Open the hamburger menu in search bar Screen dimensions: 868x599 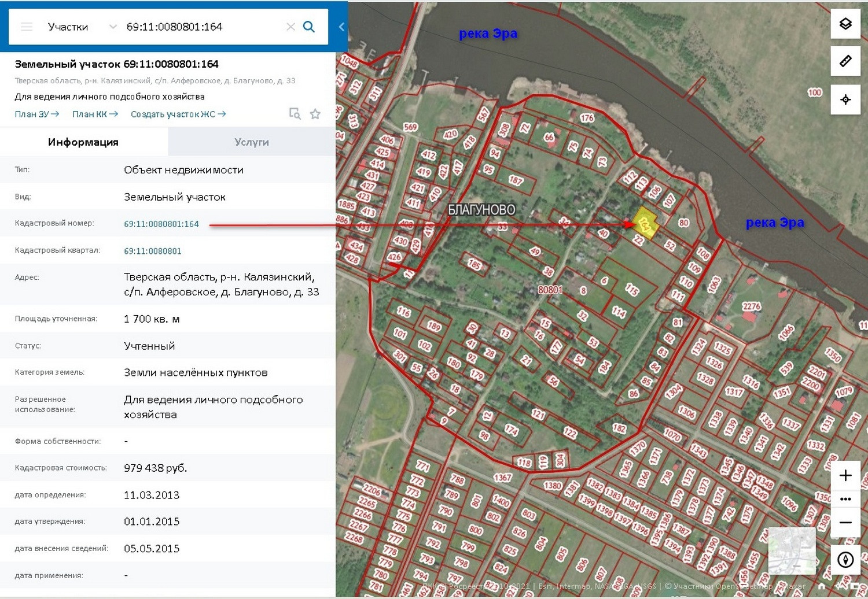pyautogui.click(x=27, y=27)
